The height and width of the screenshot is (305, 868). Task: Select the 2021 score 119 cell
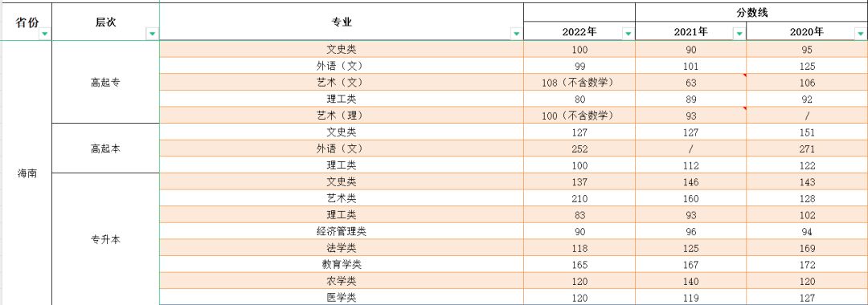[x=691, y=297]
